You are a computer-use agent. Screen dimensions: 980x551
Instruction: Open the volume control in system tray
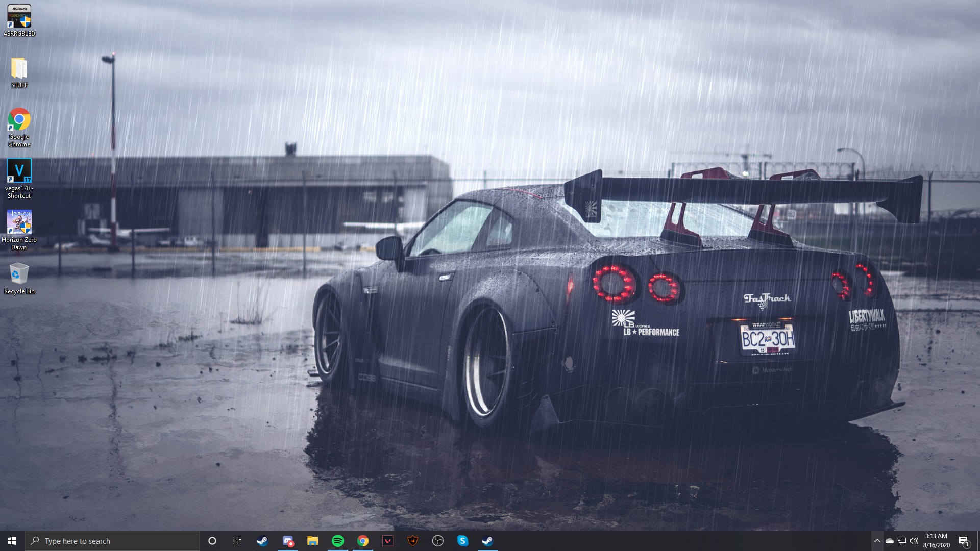click(x=914, y=541)
